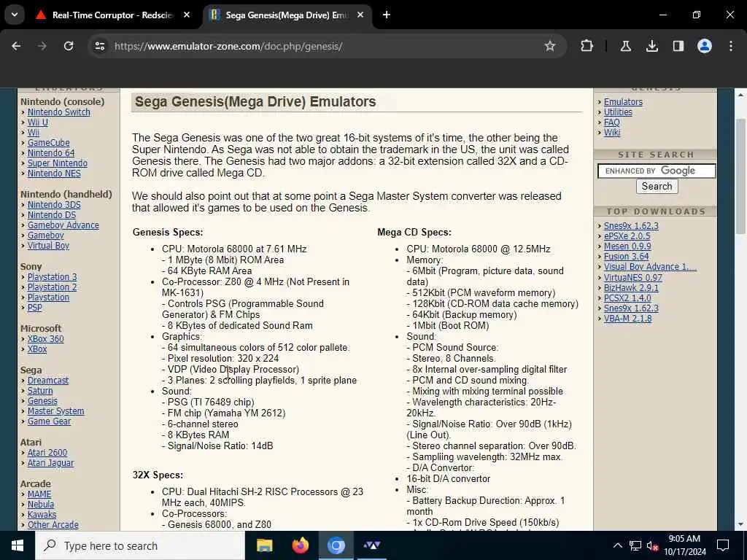This screenshot has height=560, width=747.
Task: Open the Mesen 0.9.9 download link
Action: click(x=627, y=246)
